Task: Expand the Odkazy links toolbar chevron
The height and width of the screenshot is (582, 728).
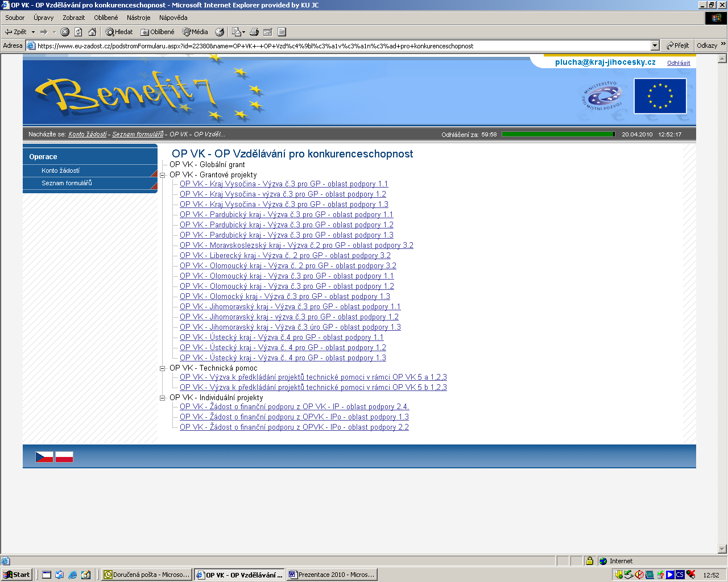Action: (x=723, y=44)
